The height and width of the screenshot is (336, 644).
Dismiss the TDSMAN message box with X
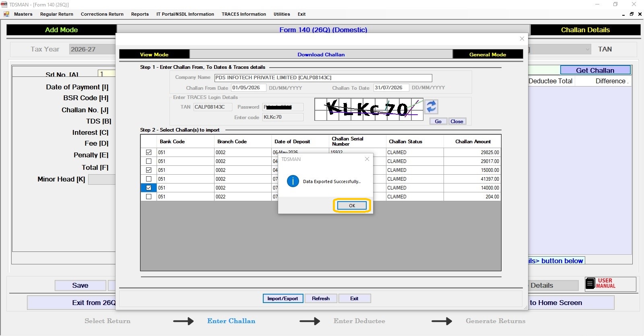coord(367,159)
